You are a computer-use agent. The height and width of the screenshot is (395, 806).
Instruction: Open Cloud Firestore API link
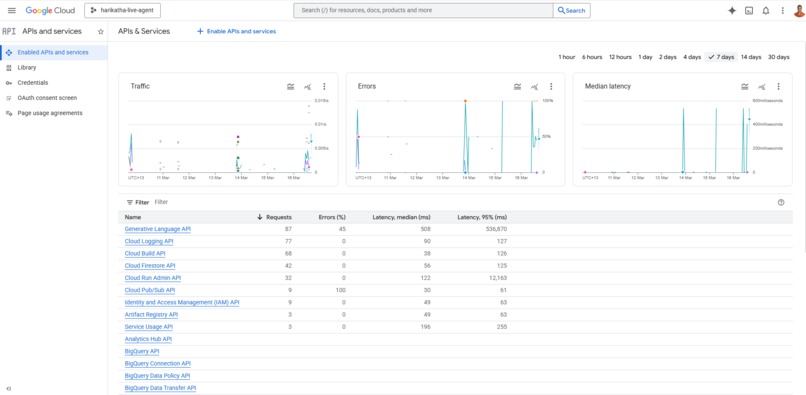click(150, 266)
